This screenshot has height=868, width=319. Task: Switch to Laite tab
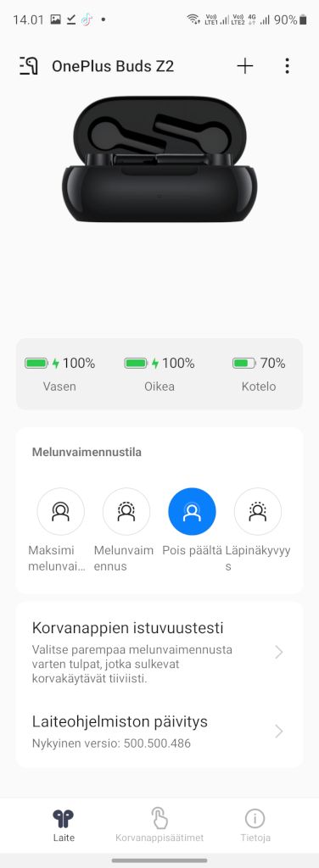(x=63, y=825)
